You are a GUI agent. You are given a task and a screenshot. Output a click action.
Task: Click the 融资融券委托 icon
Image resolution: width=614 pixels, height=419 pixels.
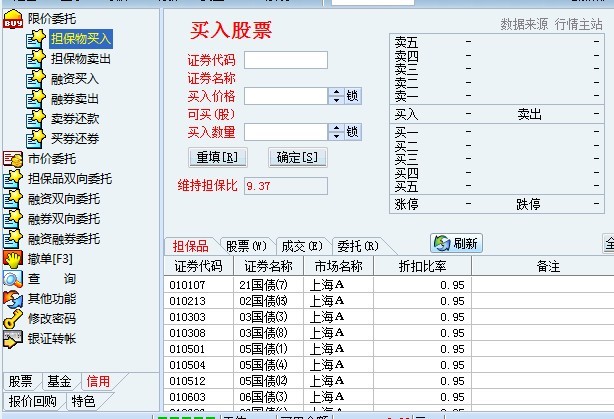[12, 239]
